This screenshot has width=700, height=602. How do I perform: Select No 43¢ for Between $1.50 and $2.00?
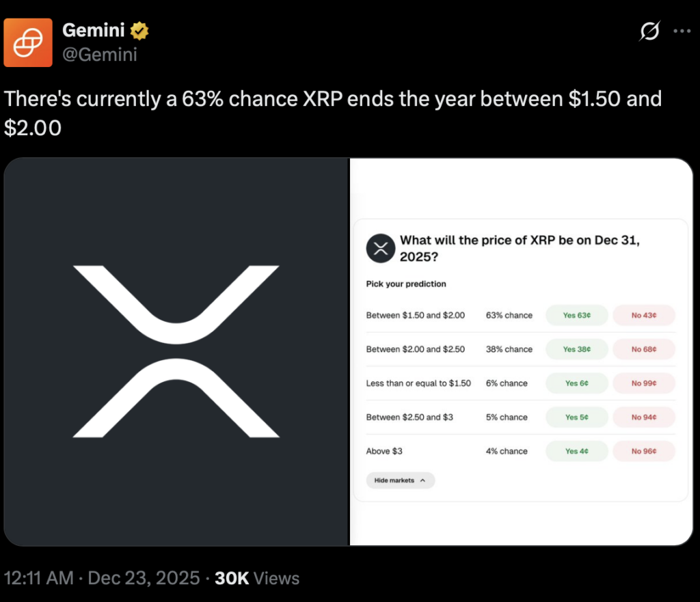643,315
